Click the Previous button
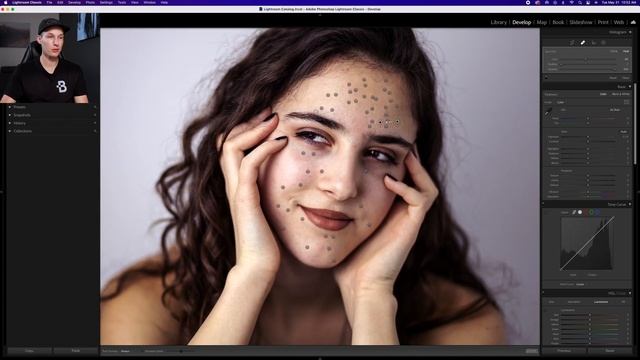640x360 pixels. tap(564, 351)
